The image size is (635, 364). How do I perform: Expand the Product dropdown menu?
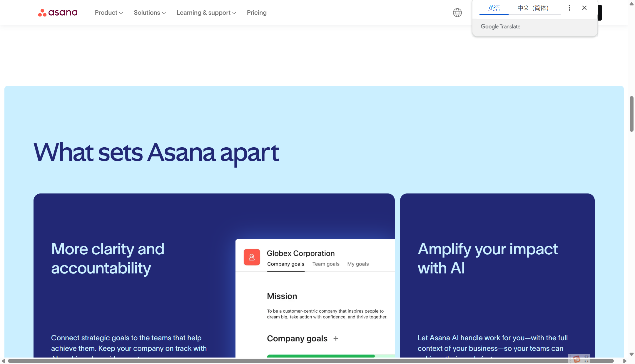(108, 13)
